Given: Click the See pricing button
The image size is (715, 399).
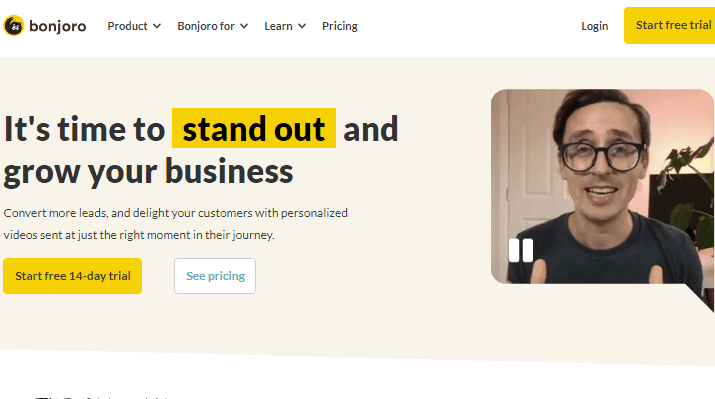Looking at the screenshot, I should 215,276.
